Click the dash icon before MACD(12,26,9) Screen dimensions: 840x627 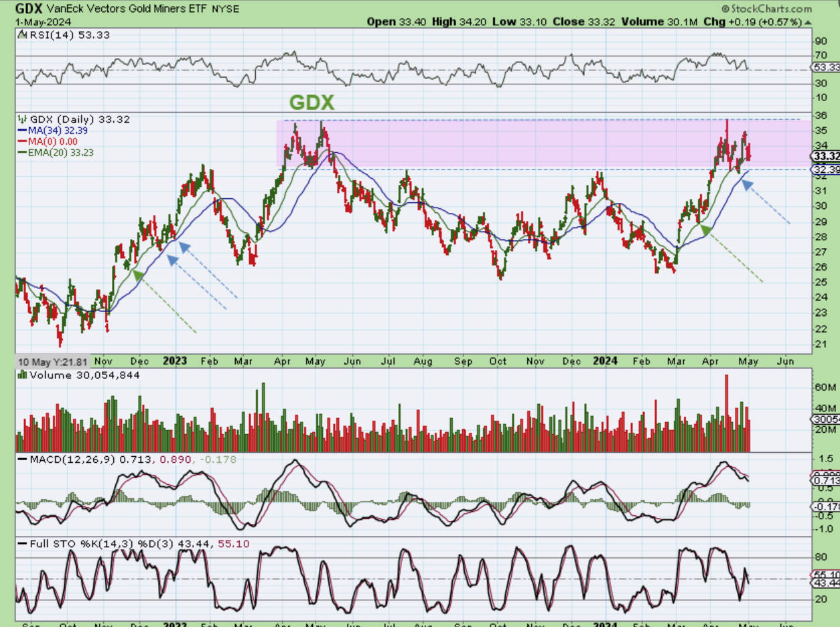pyautogui.click(x=21, y=460)
